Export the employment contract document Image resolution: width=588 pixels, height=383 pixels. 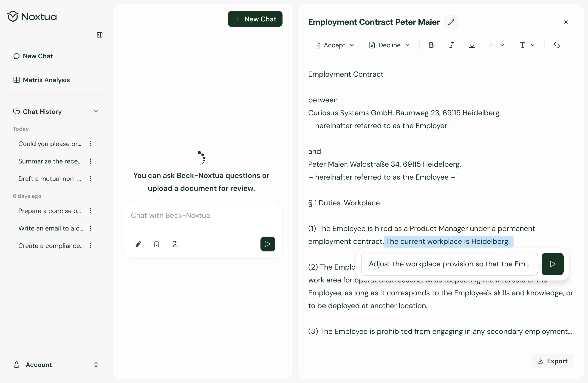pyautogui.click(x=552, y=361)
